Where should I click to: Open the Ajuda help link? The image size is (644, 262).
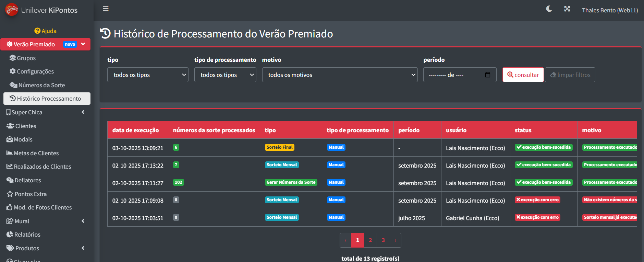point(45,31)
